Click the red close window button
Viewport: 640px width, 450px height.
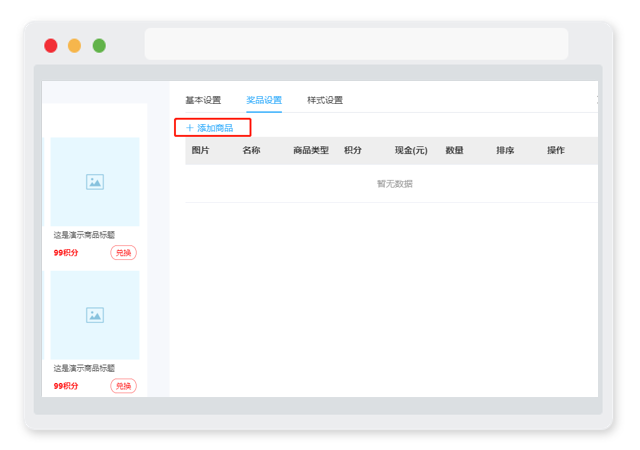coord(51,46)
